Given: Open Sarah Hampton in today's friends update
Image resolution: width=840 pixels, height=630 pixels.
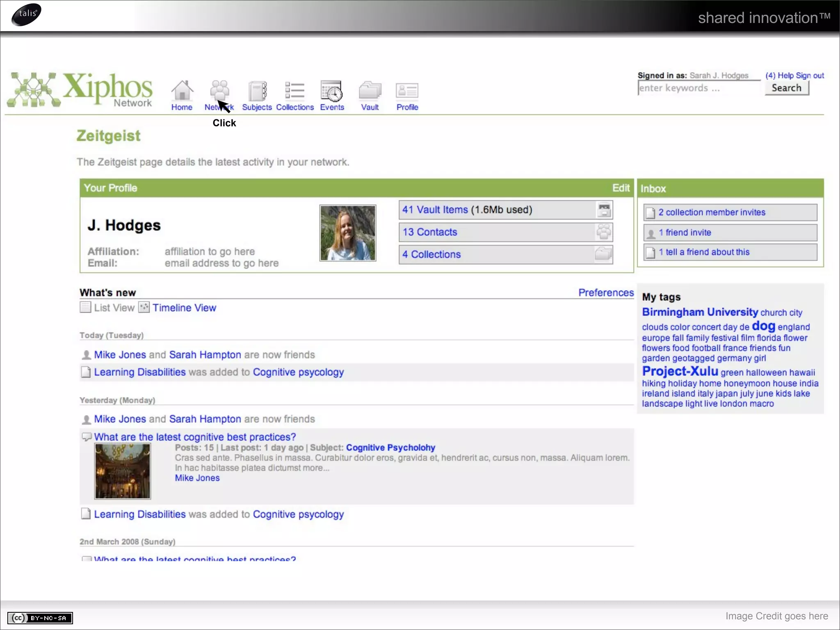Looking at the screenshot, I should [205, 355].
